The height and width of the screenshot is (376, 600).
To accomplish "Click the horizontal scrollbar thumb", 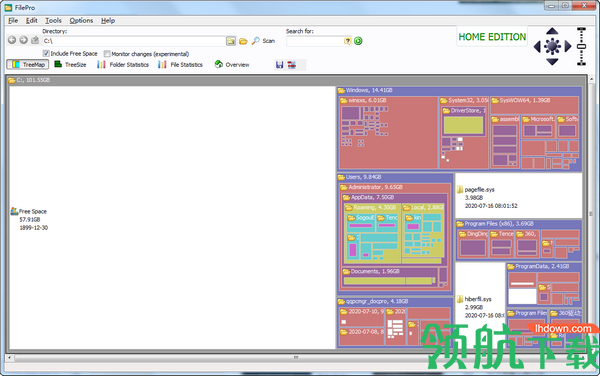I will [x=295, y=358].
